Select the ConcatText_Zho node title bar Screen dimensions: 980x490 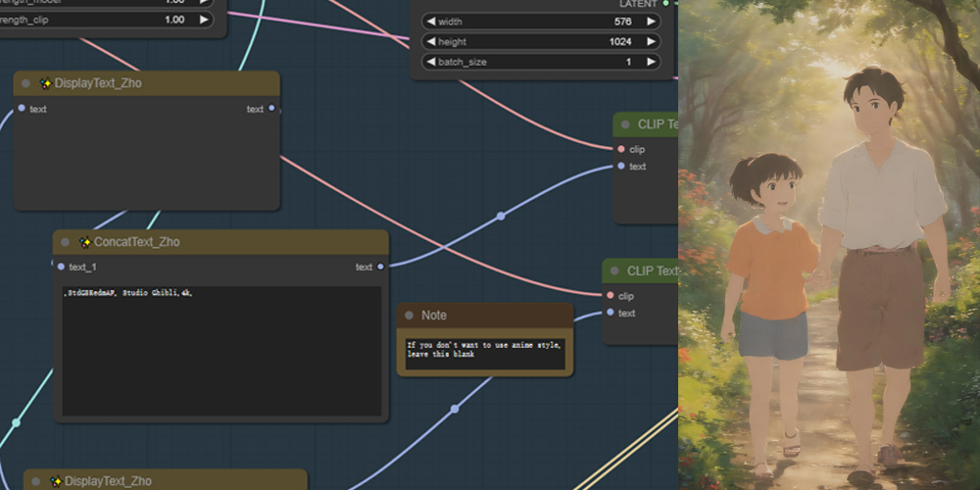220,242
